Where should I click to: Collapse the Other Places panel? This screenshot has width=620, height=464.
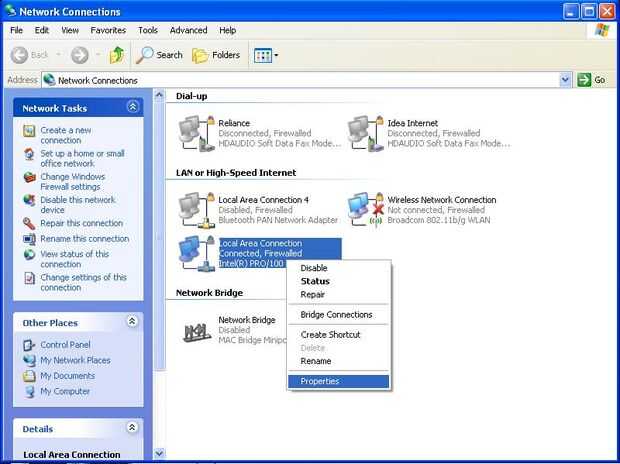pos(132,321)
